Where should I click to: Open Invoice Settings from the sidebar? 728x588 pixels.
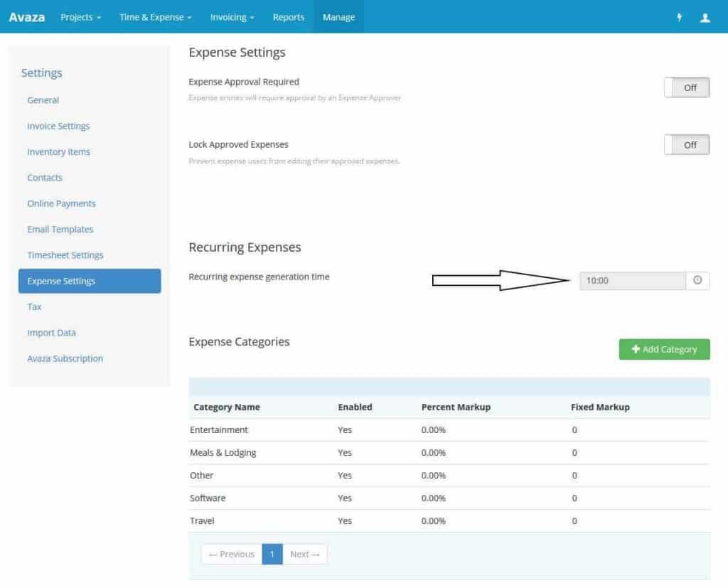58,126
